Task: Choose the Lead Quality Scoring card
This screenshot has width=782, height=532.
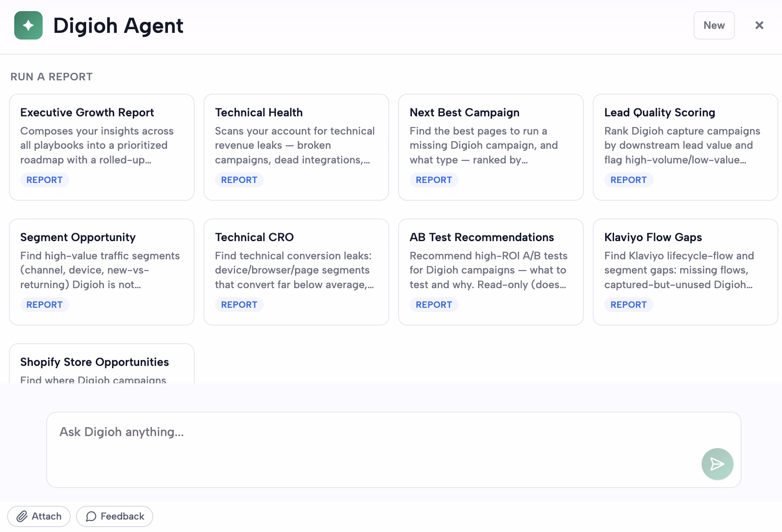Action: point(686,147)
